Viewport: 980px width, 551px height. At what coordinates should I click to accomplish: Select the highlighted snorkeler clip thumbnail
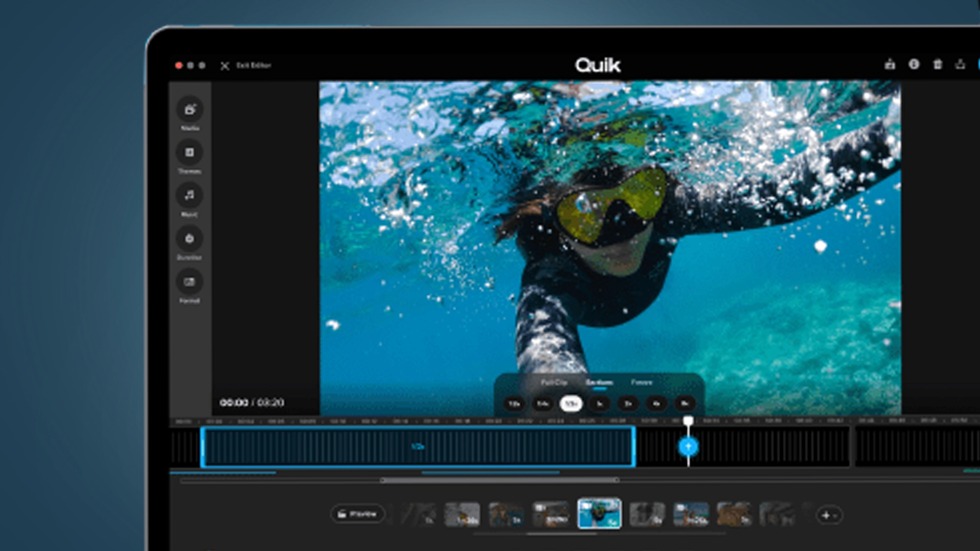(x=599, y=514)
